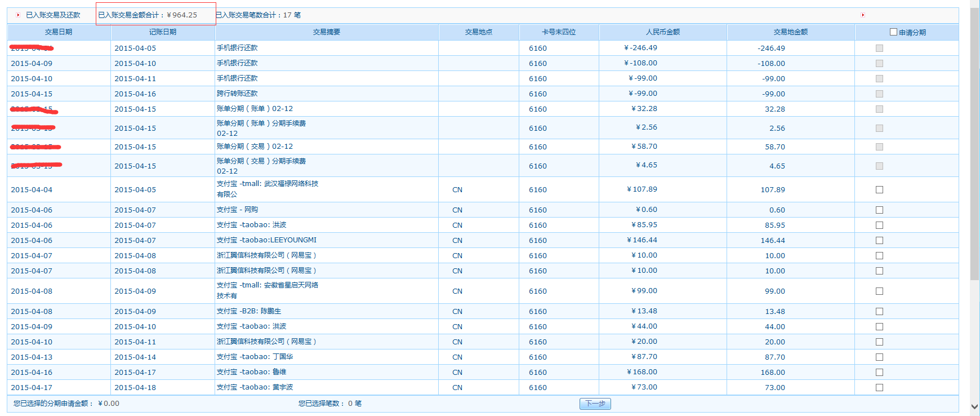Viewport: 980px width, 416px height.
Task: Click the 安徽省星启天网络 tmall summary
Action: click(x=268, y=290)
